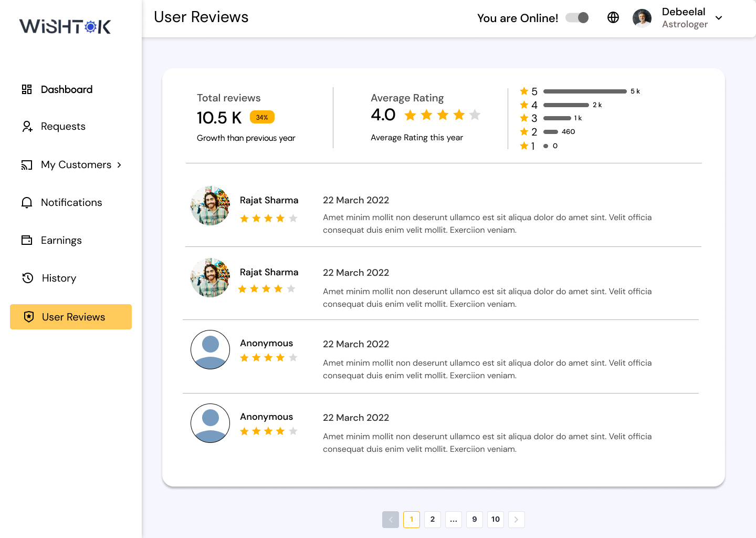Click the Dashboard grid icon
The height and width of the screenshot is (538, 756).
coord(27,89)
